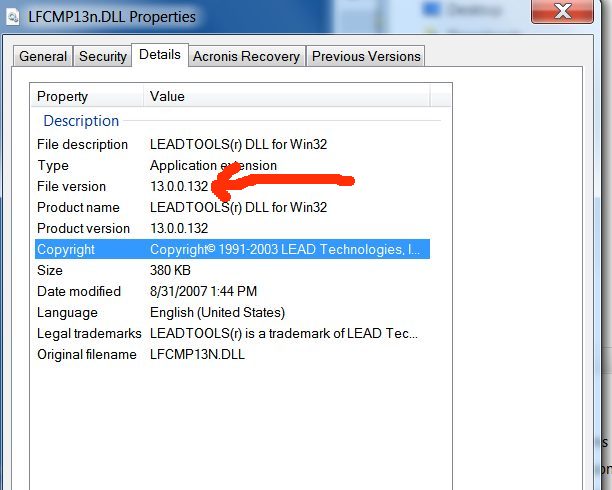Click the LFCMP13N.DLL filename value

[x=197, y=355]
